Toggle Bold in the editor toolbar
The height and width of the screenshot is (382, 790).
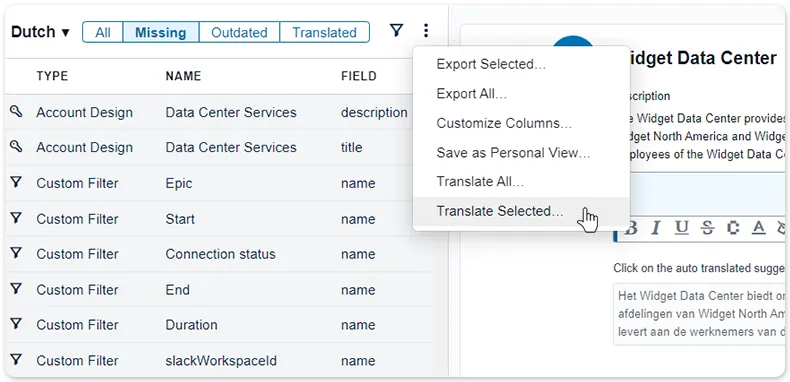click(x=631, y=228)
